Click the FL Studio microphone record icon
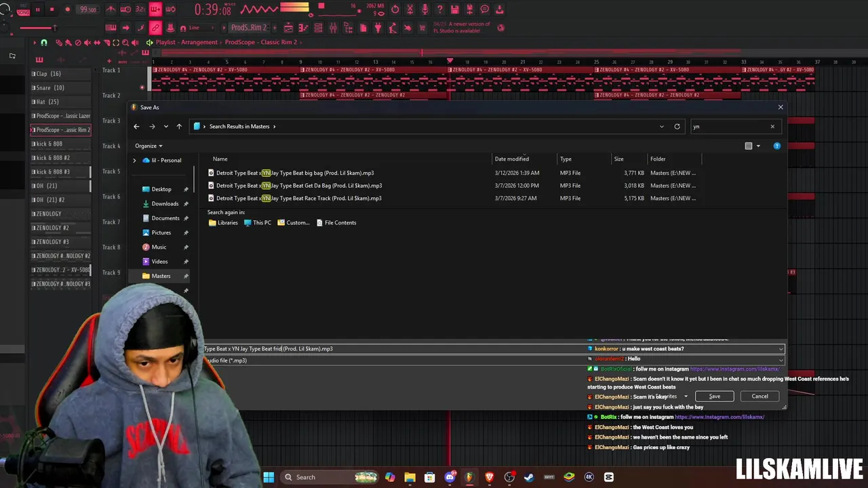This screenshot has width=868, height=488. (x=425, y=9)
